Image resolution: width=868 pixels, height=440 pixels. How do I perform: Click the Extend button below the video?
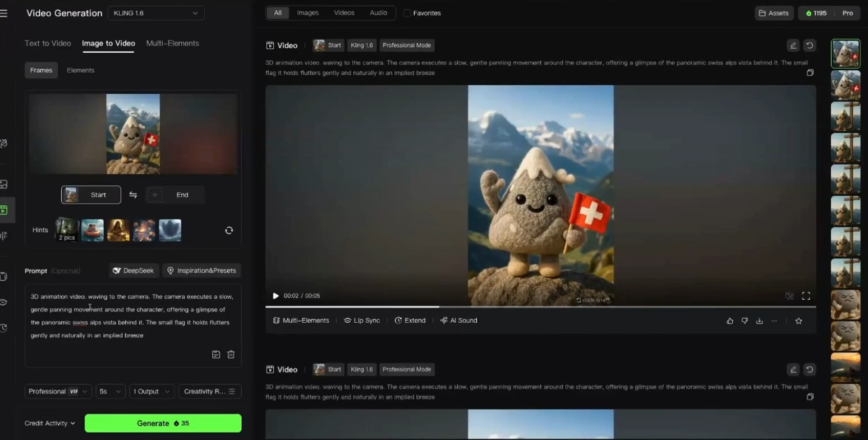pyautogui.click(x=410, y=320)
